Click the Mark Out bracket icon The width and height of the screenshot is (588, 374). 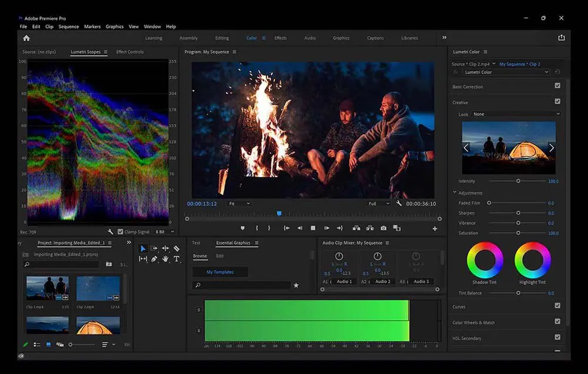point(269,228)
